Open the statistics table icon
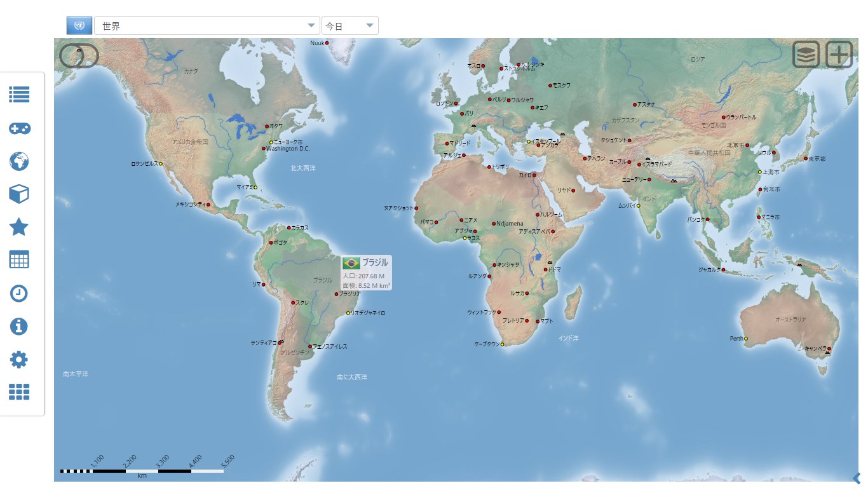 tap(19, 259)
